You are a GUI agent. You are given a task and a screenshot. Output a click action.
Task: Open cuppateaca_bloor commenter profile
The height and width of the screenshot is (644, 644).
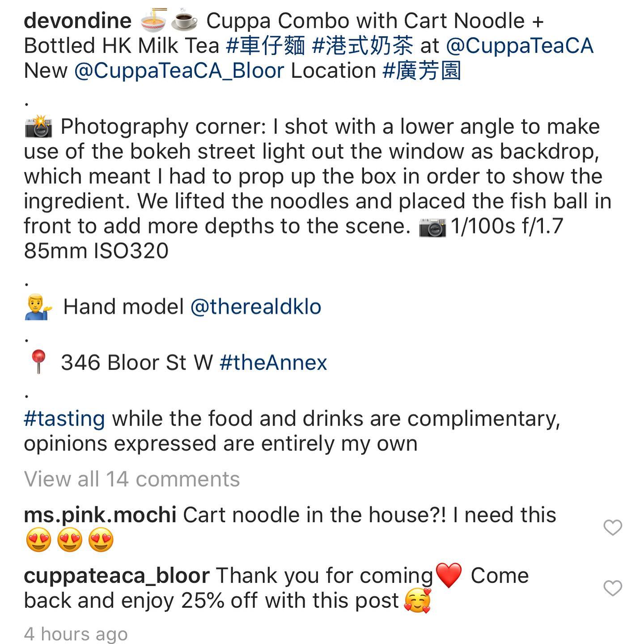(116, 576)
